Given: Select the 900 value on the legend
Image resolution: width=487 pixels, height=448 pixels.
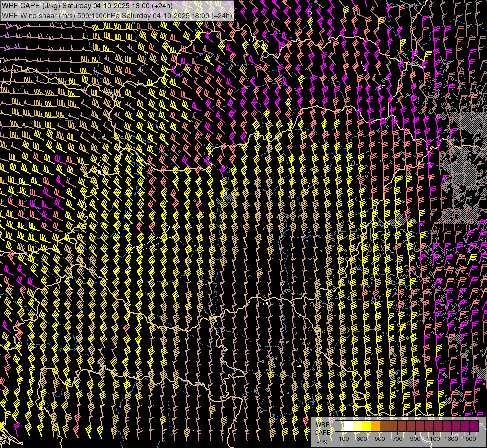Looking at the screenshot, I should click(415, 439).
